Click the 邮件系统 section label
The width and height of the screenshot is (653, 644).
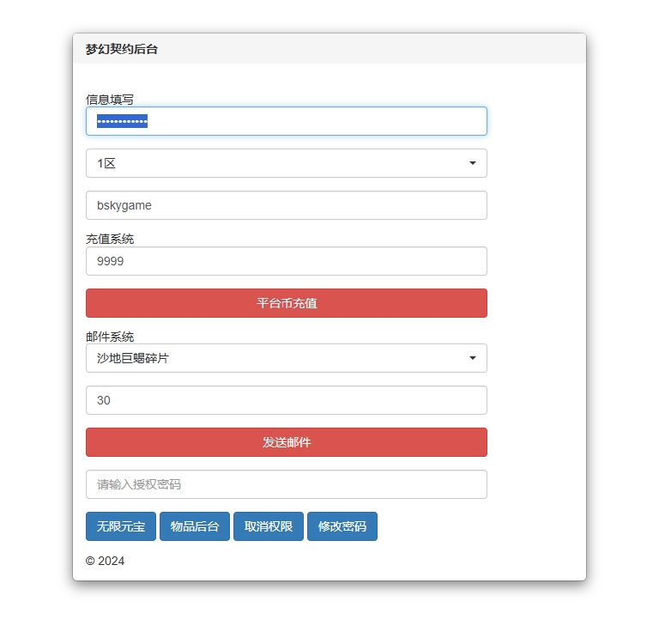(110, 337)
